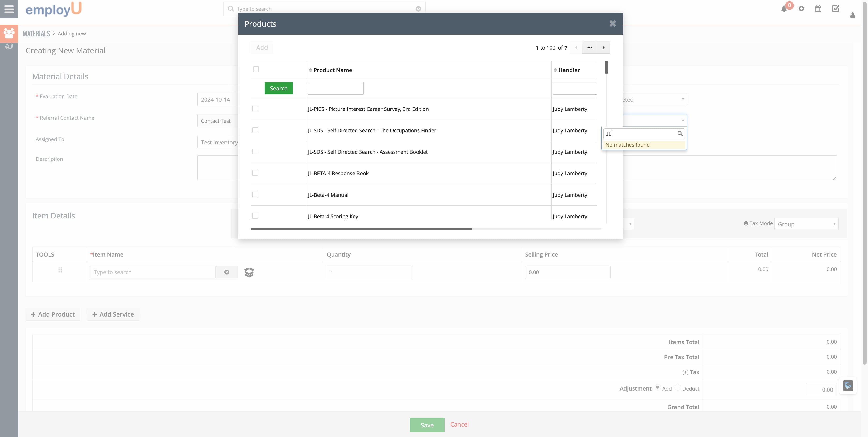Go to next page of products
Viewport: 868px width, 437px height.
click(603, 48)
